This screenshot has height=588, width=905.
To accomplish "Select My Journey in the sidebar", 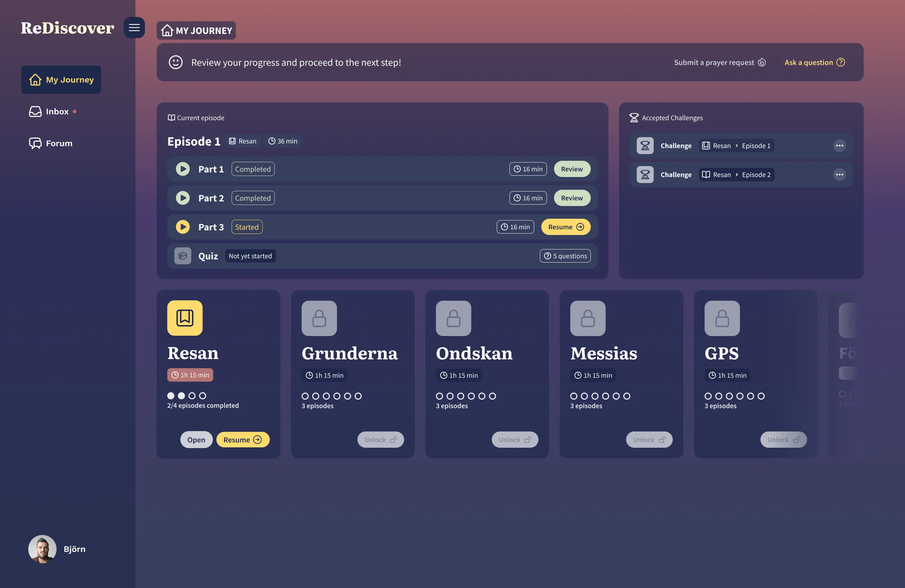I will (x=61, y=80).
